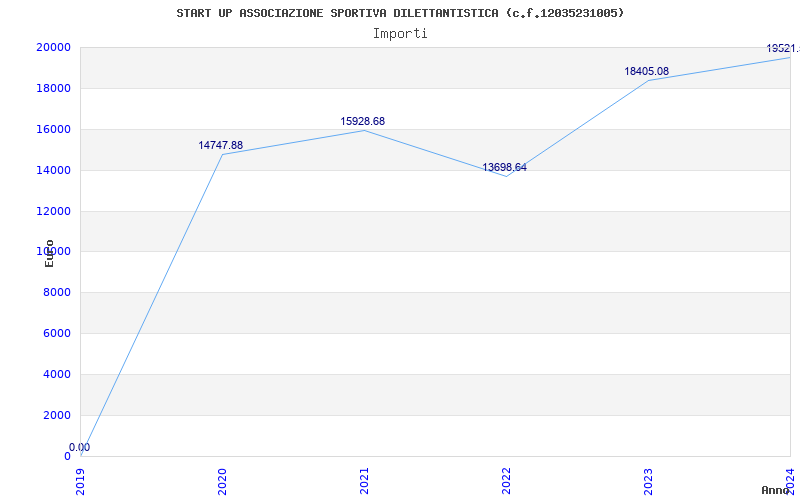
Task: Click the 4000 y-axis value
Action: 56,374
